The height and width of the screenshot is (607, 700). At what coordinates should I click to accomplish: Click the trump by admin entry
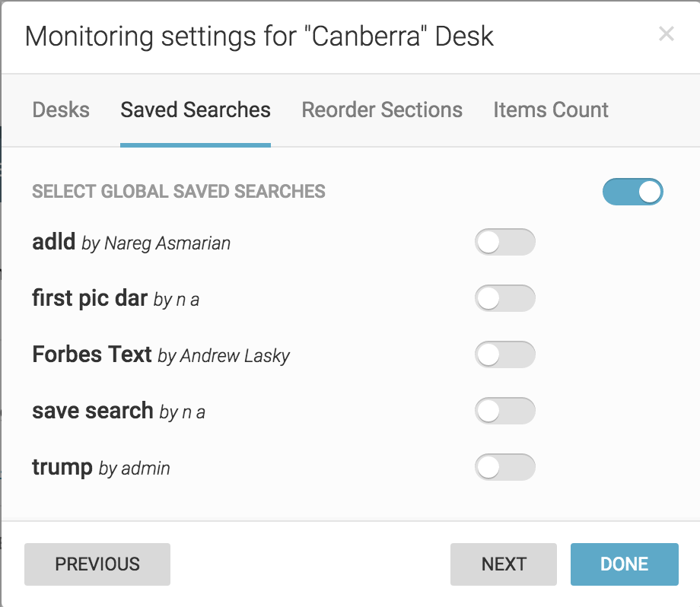coord(100,467)
